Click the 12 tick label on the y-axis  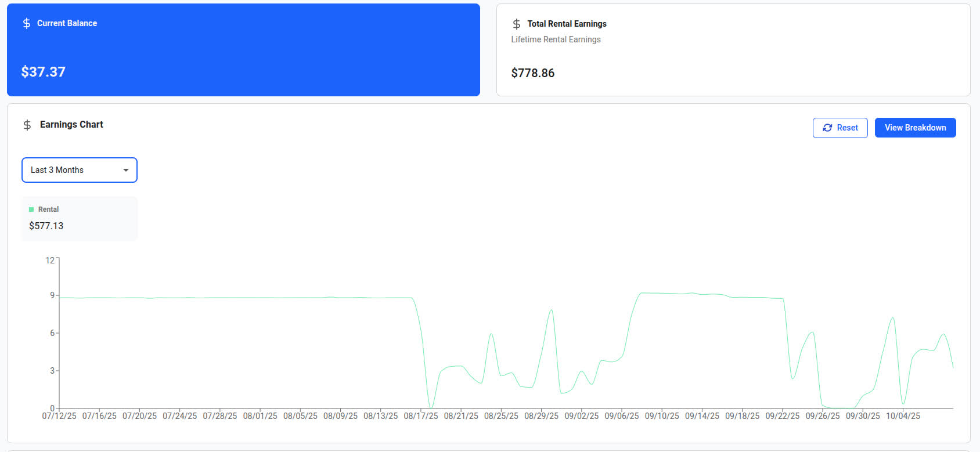(x=50, y=261)
